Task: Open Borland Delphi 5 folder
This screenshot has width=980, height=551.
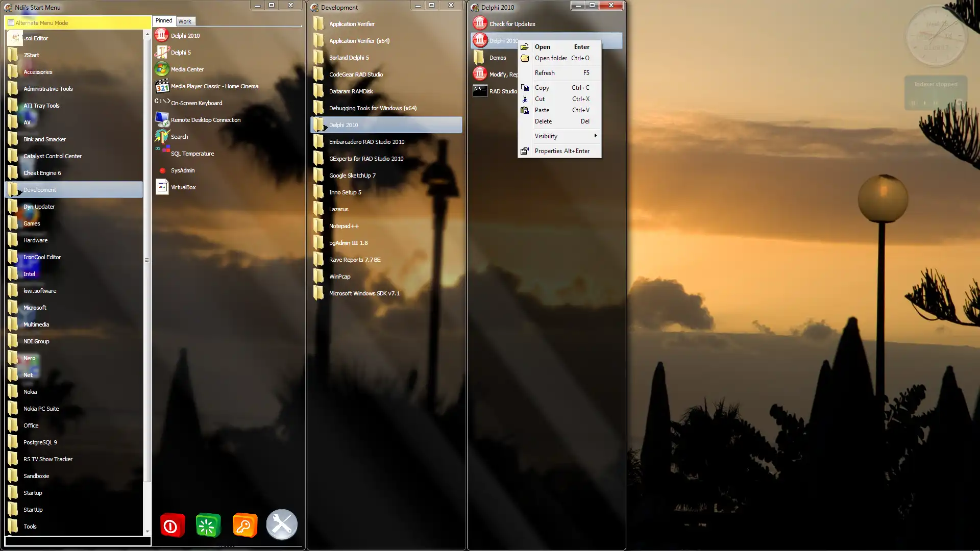Action: coord(386,58)
